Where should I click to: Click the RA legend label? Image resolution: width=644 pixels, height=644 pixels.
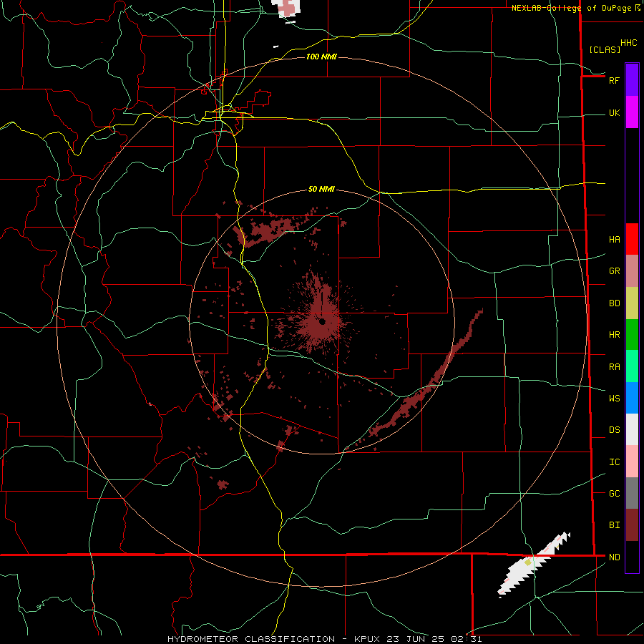pyautogui.click(x=614, y=367)
